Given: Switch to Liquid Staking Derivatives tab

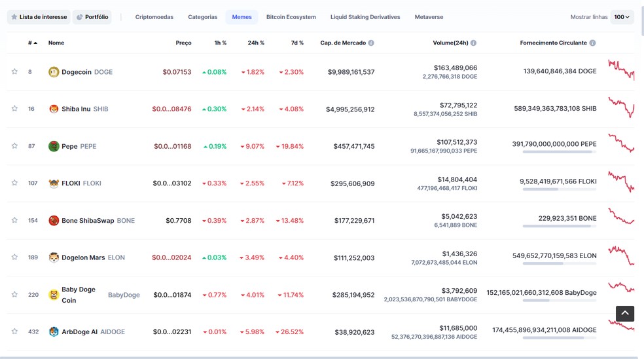Looking at the screenshot, I should point(365,17).
